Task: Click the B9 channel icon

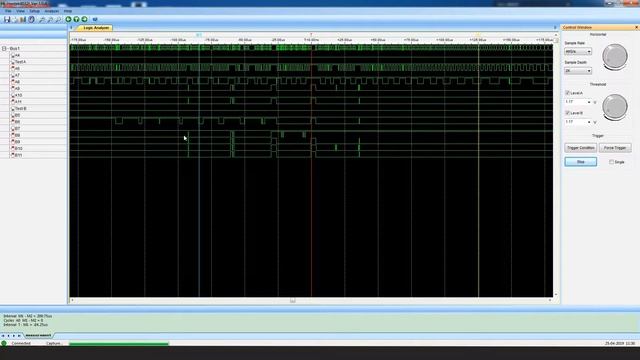Action: click(13, 141)
